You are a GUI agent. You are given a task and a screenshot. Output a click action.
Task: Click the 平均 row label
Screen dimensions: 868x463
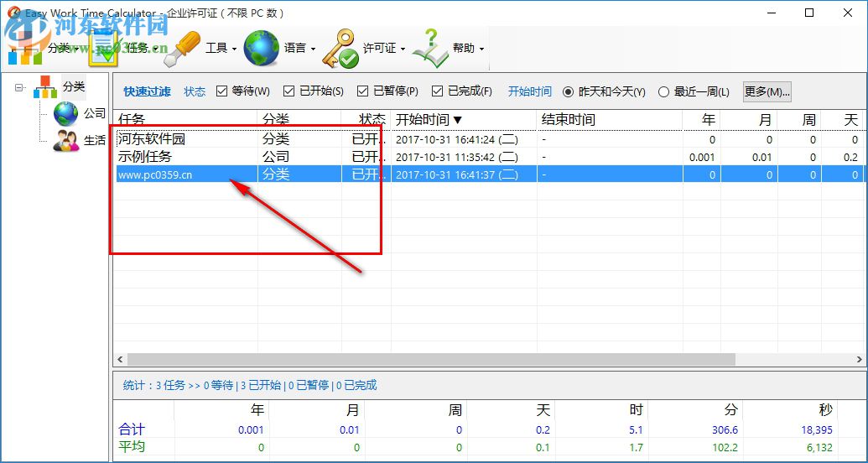pos(132,446)
